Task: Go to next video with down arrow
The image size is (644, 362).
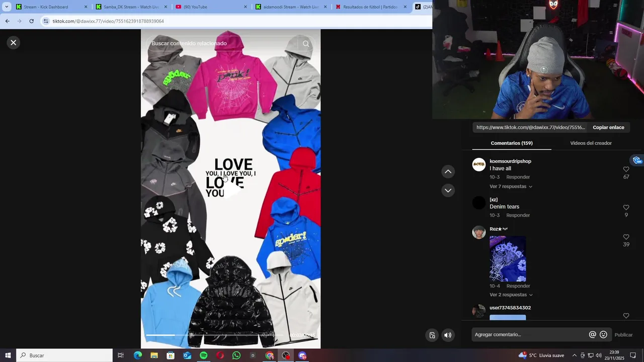Action: pos(448,191)
